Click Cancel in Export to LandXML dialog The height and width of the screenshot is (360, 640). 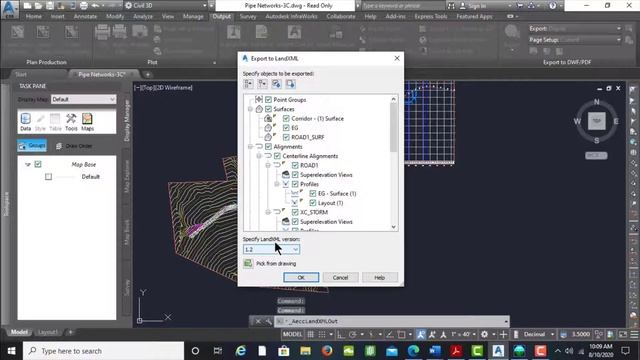(340, 278)
